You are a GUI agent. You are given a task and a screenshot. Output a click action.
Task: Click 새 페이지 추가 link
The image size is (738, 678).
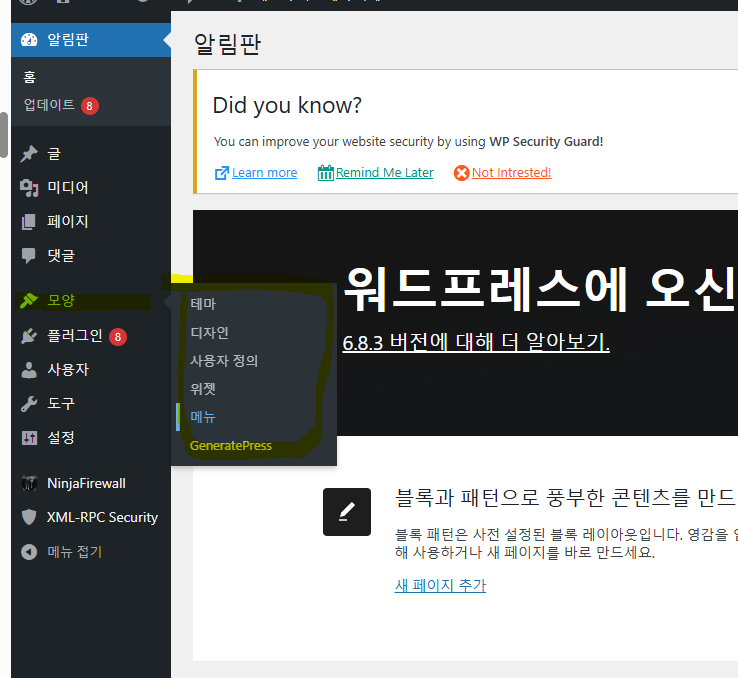[x=440, y=585]
